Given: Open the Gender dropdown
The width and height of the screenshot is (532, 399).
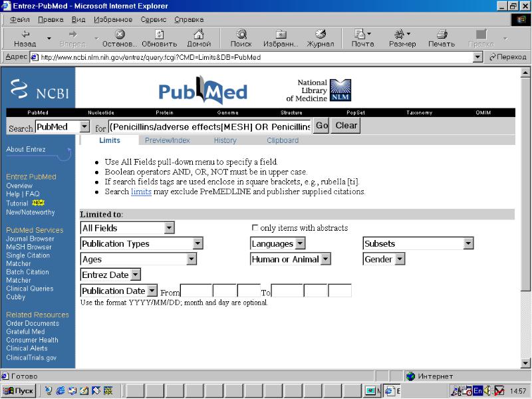Looking at the screenshot, I should (384, 259).
